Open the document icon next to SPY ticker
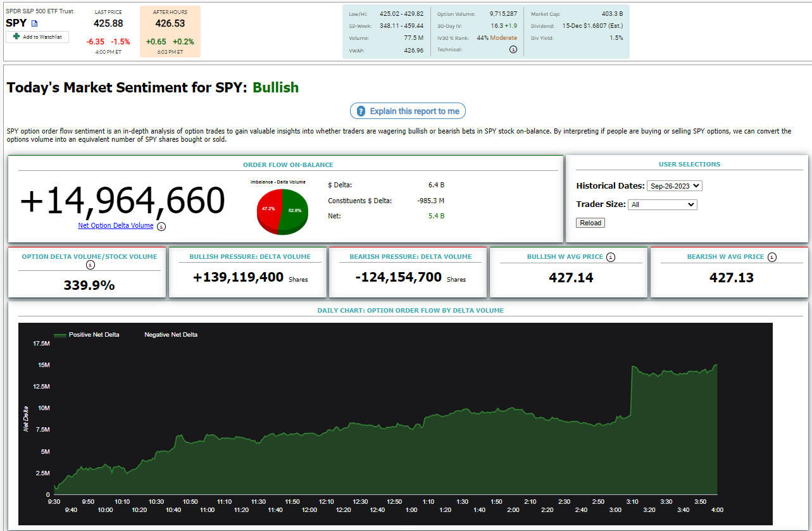 coord(35,23)
